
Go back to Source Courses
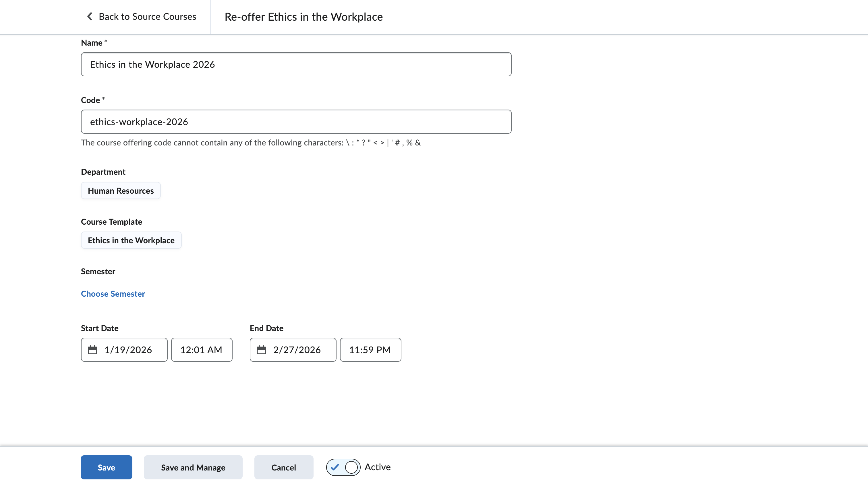tap(141, 17)
